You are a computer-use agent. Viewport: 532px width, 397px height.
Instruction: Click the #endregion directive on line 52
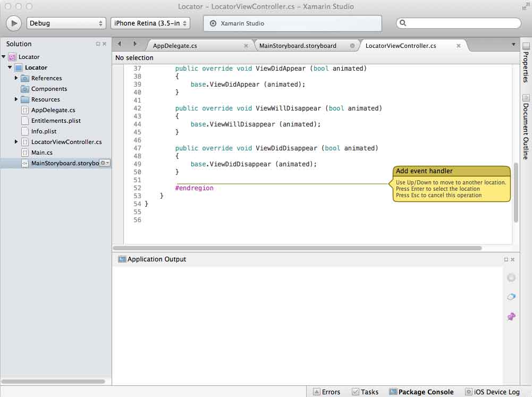195,188
